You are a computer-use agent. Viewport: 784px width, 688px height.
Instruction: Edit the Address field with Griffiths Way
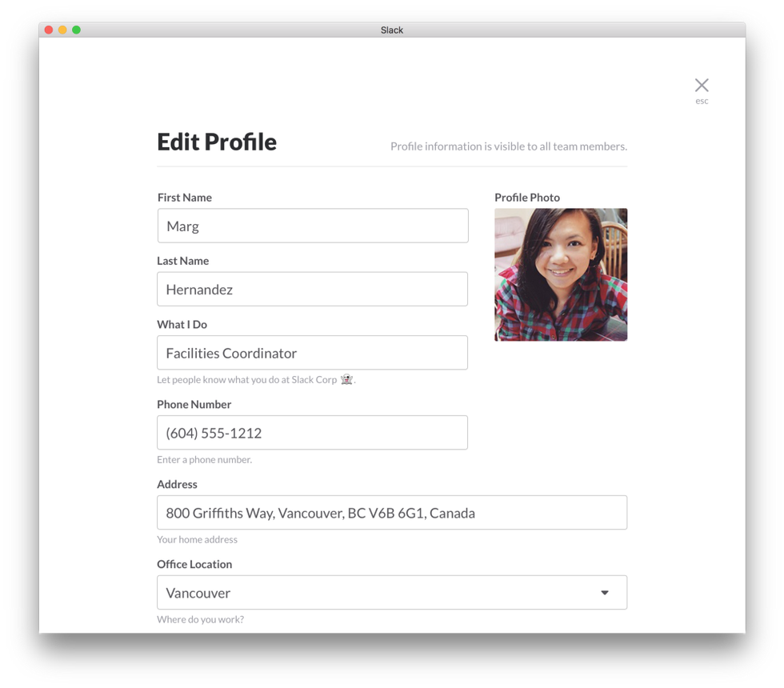[x=392, y=513]
